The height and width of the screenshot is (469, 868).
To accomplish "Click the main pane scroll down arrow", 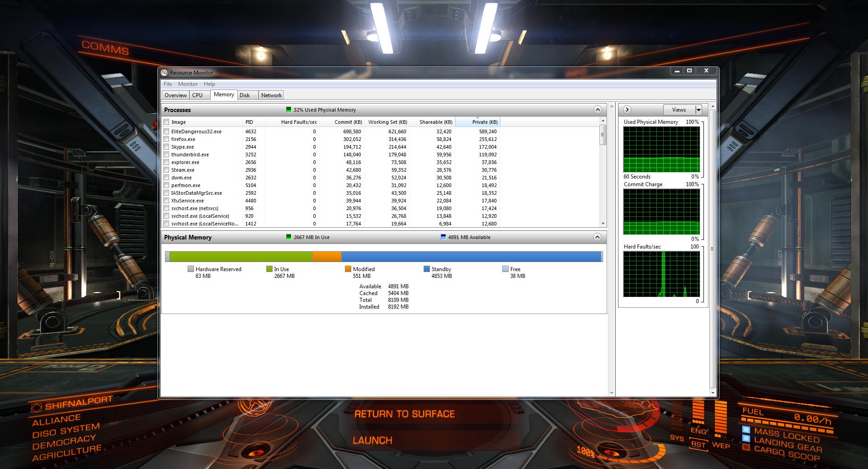I will (612, 394).
